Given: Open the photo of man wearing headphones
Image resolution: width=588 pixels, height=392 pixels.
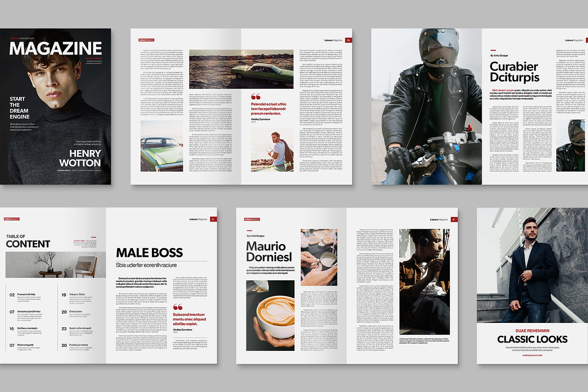Looking at the screenshot, I should [424, 282].
